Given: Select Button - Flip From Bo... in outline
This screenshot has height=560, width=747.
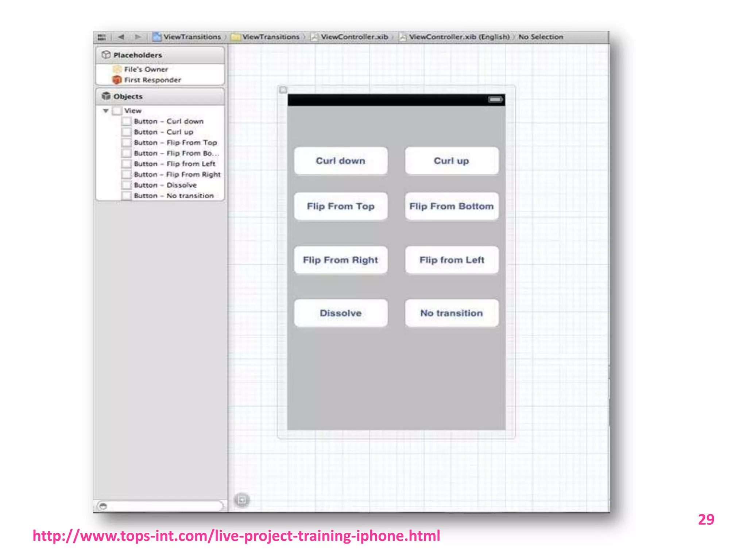Looking at the screenshot, I should (160, 153).
